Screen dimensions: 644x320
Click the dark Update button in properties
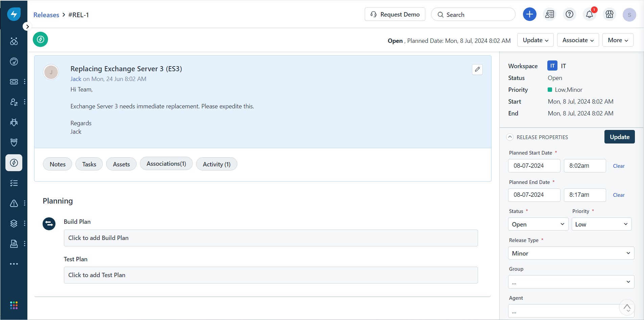tap(620, 137)
